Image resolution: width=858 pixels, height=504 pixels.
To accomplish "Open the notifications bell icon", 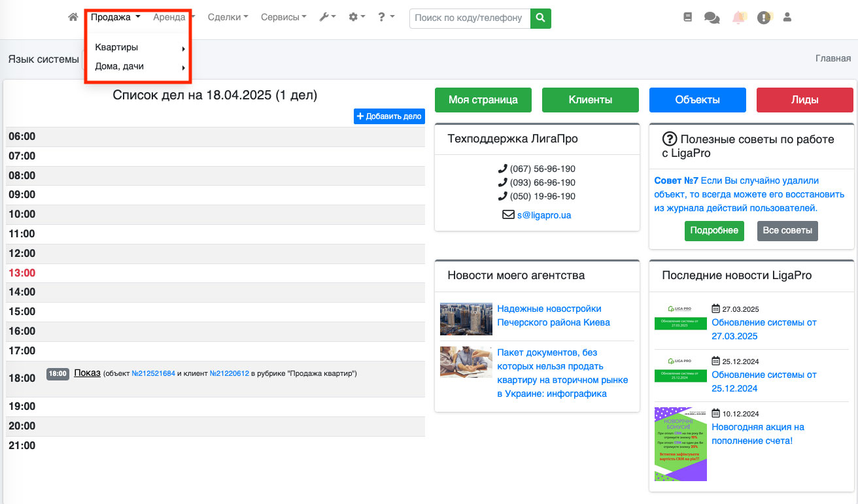I will (x=738, y=18).
